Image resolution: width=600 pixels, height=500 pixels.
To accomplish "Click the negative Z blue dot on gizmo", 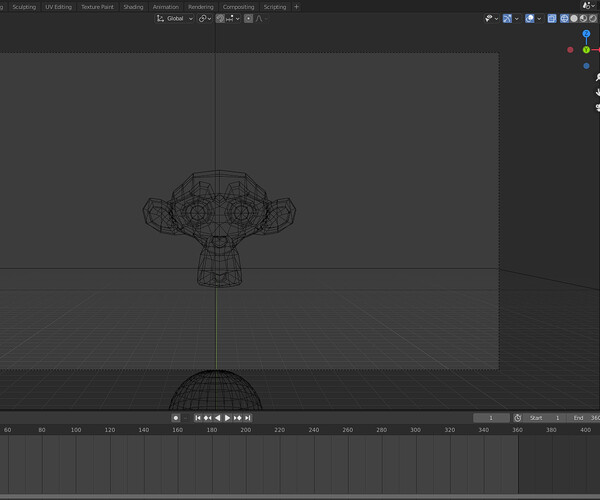I will (586, 66).
